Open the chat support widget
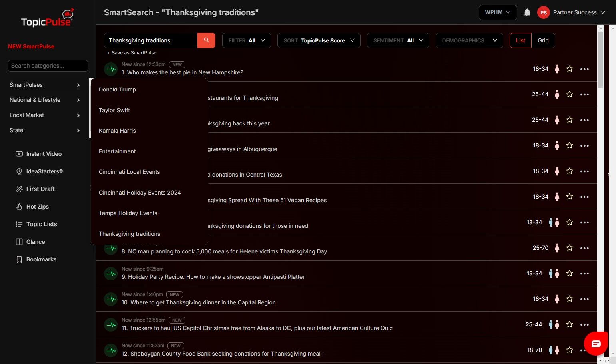The image size is (616, 364). (x=596, y=344)
